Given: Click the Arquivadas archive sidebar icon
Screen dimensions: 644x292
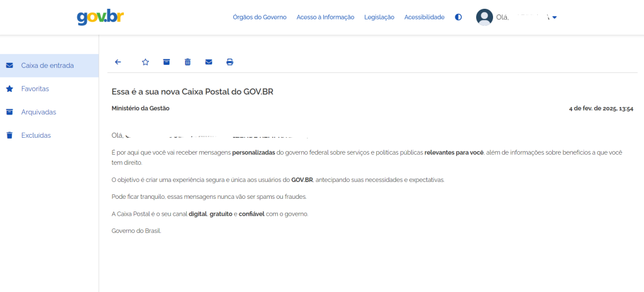Looking at the screenshot, I should 10,112.
